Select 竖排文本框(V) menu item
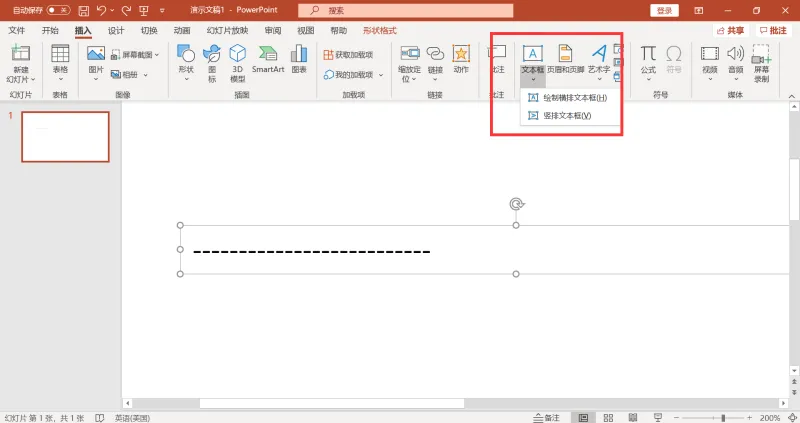The image size is (800, 423). click(570, 116)
